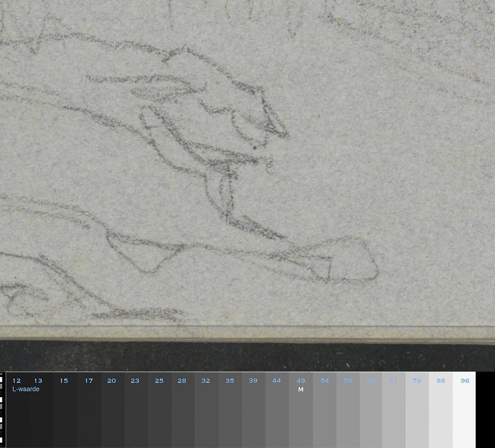495x448 pixels.
Task: Select the gray swatch labeled 88
Action: tap(440, 411)
